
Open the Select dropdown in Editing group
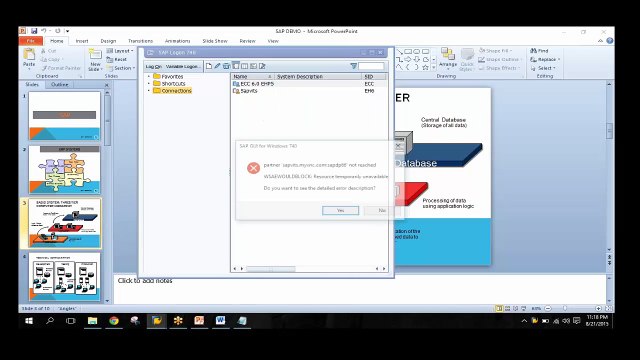pyautogui.click(x=543, y=68)
